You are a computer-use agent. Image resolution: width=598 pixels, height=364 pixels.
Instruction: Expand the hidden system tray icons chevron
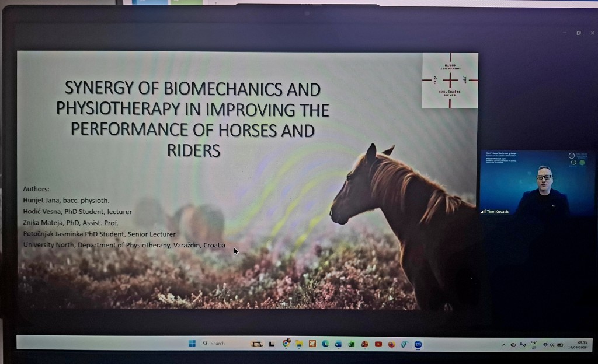click(x=503, y=345)
